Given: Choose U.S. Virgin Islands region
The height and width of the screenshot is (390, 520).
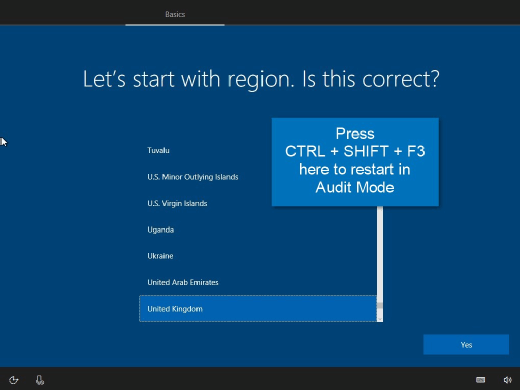Looking at the screenshot, I should [258, 203].
